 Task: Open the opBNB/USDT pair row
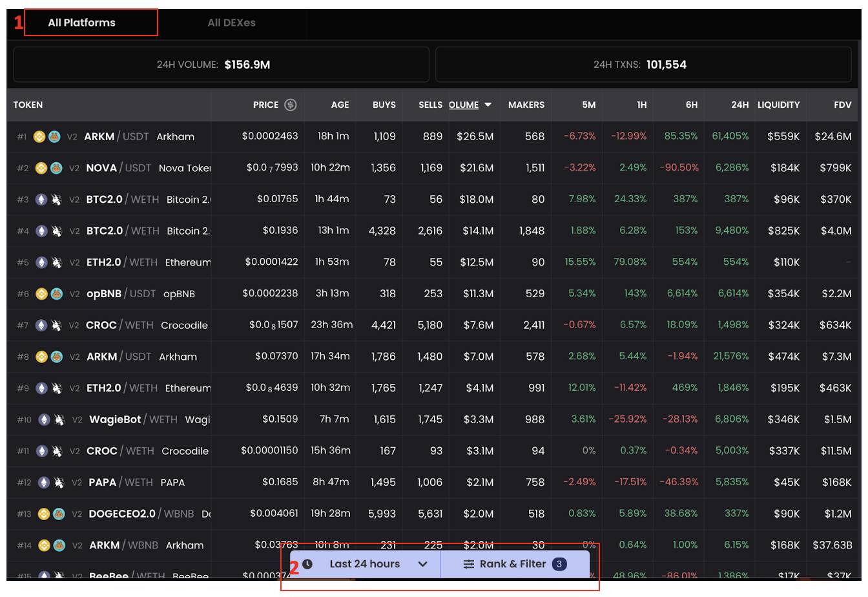(x=433, y=294)
